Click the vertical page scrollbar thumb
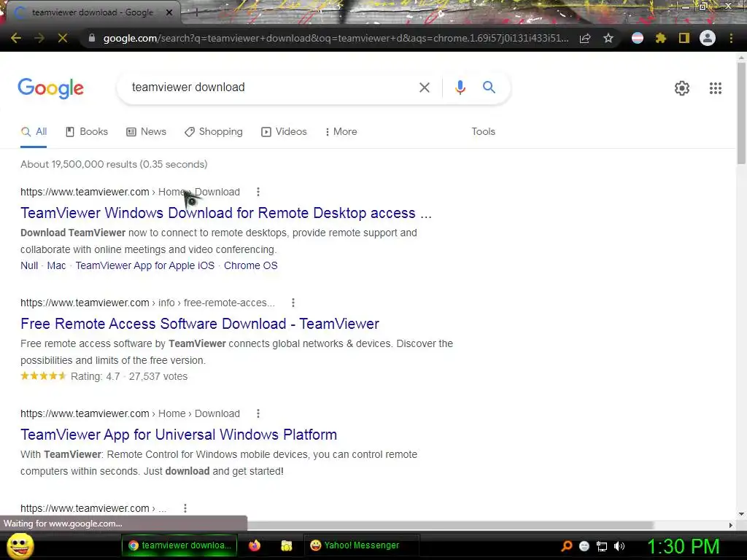This screenshot has height=560, width=747. click(741, 113)
